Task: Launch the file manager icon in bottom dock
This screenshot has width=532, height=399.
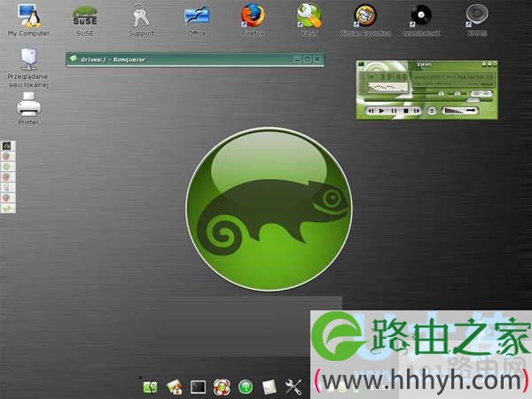Action: point(150,387)
